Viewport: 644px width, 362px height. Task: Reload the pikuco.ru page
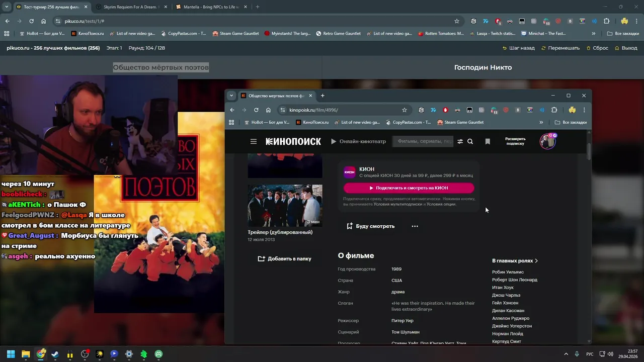coord(31,21)
